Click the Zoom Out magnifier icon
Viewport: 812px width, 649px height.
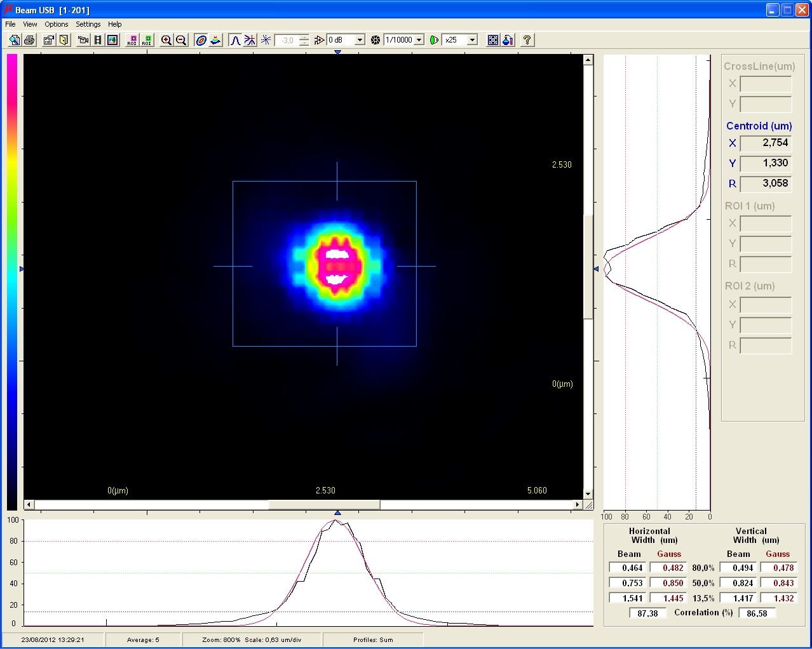(181, 40)
